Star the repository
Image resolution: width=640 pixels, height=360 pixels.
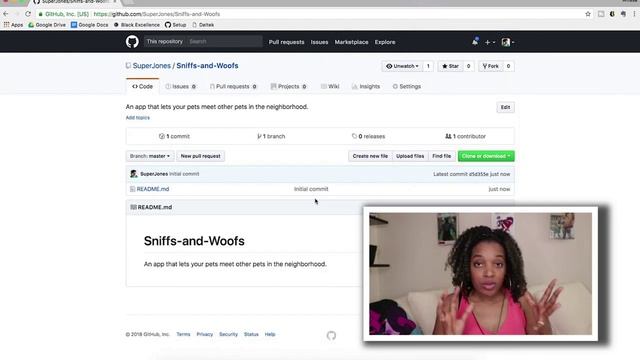[451, 66]
